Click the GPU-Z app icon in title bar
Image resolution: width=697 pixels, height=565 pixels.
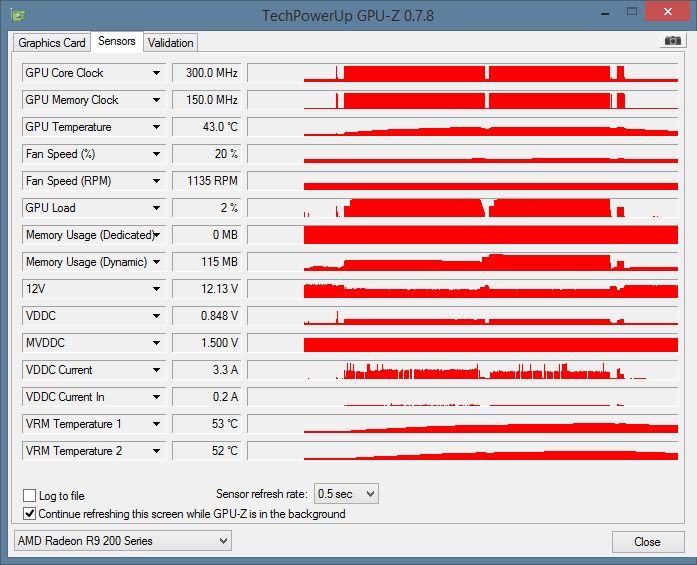click(18, 16)
